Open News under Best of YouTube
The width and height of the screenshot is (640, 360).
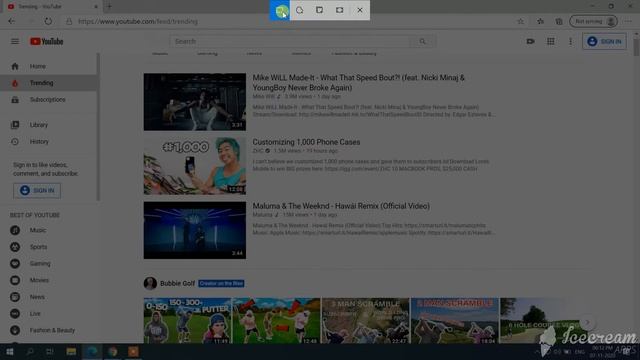[48, 297]
